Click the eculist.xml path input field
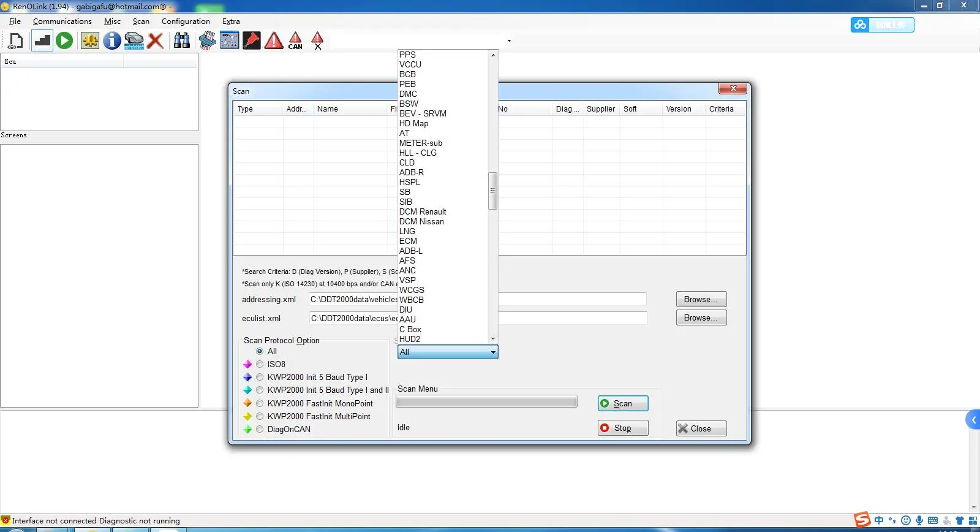The width and height of the screenshot is (980, 532). [x=477, y=318]
